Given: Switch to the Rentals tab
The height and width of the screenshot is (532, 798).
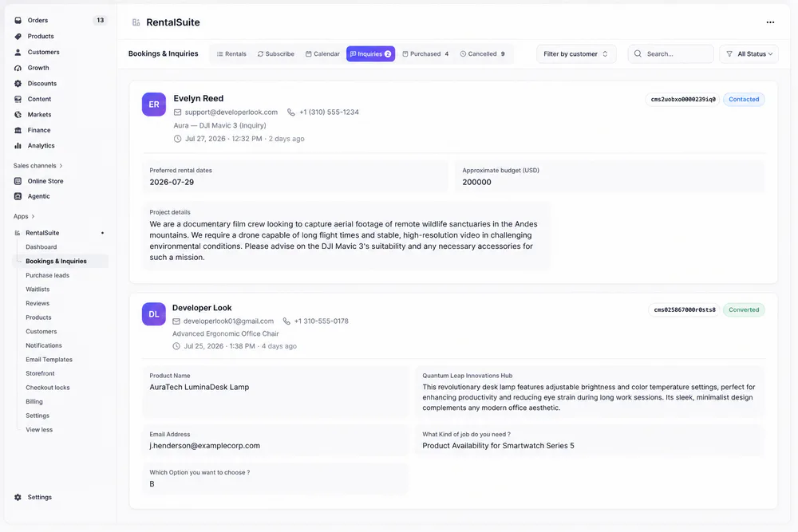Looking at the screenshot, I should pyautogui.click(x=231, y=54).
